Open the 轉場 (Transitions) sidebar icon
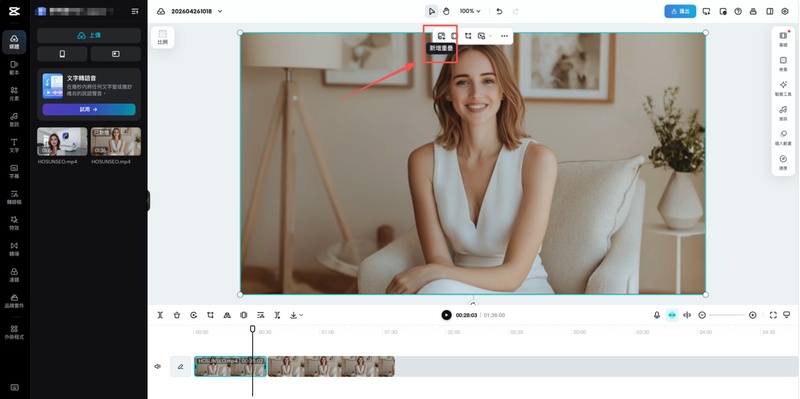This screenshot has height=399, width=800. coord(14,249)
